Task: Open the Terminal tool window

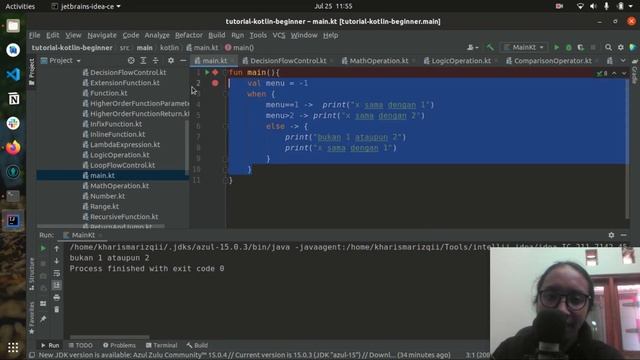Action: [x=162, y=345]
